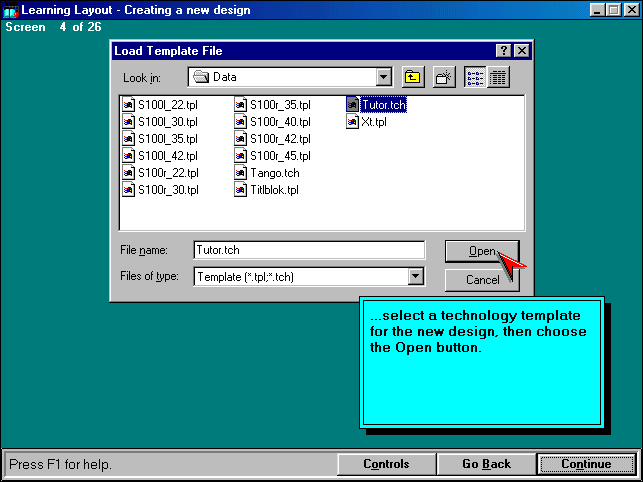Viewport: 643px width, 482px height.
Task: Switch to Details view icon
Action: tap(498, 77)
